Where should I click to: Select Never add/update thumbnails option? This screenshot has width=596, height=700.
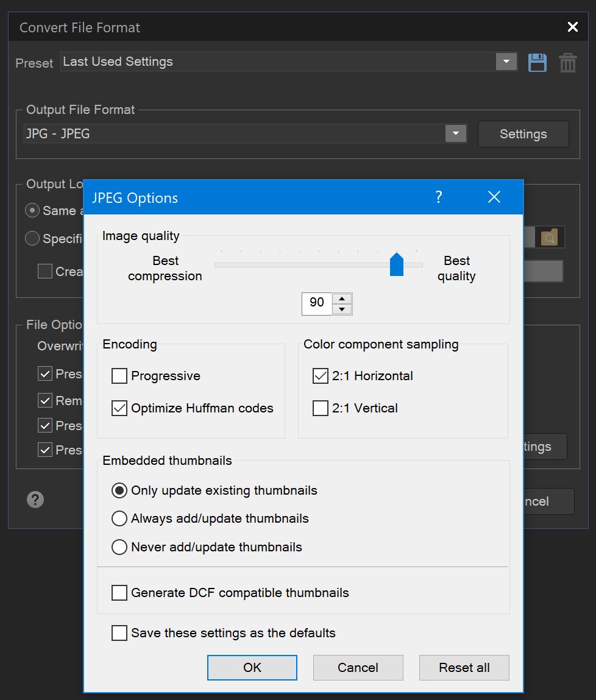(119, 547)
